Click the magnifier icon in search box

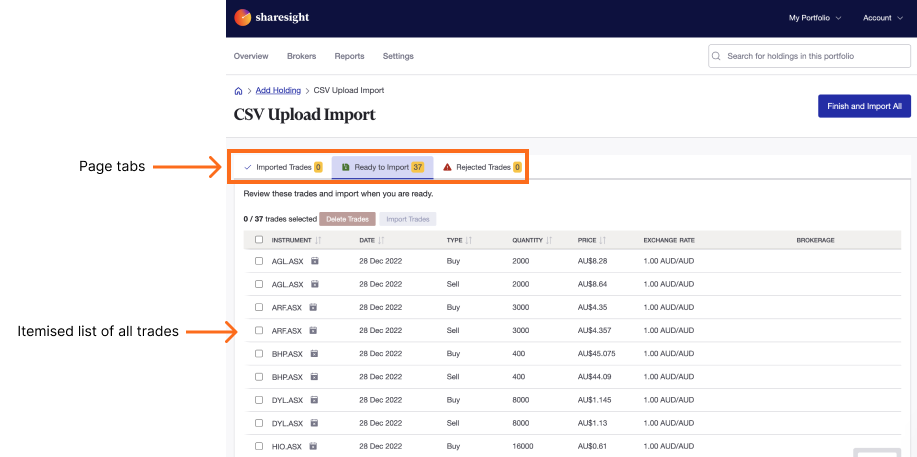pyautogui.click(x=716, y=56)
